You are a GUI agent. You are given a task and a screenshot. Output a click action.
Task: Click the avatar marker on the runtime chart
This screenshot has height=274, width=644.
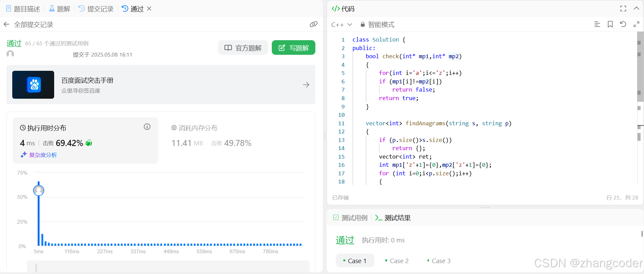[38, 190]
